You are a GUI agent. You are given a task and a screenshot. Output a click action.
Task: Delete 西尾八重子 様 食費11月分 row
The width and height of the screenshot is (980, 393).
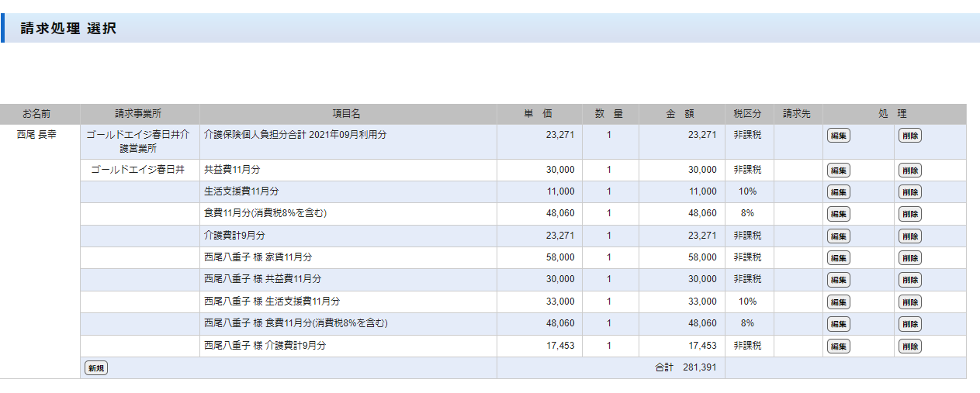(x=909, y=324)
